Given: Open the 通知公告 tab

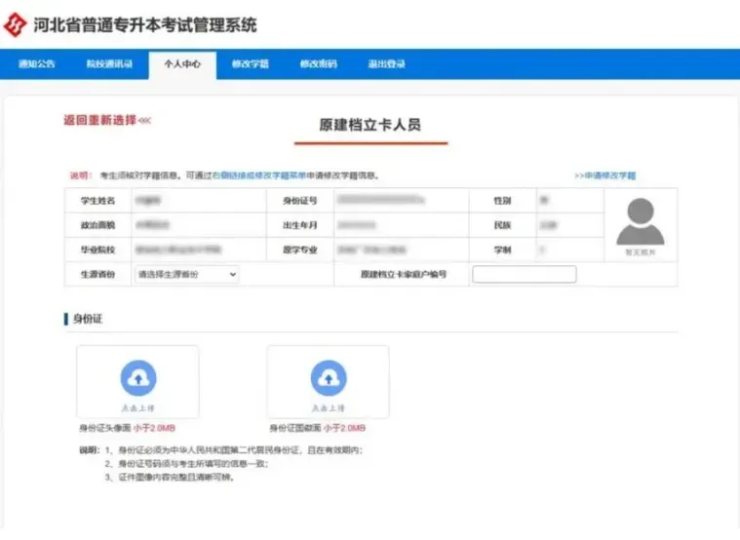Looking at the screenshot, I should [36, 64].
